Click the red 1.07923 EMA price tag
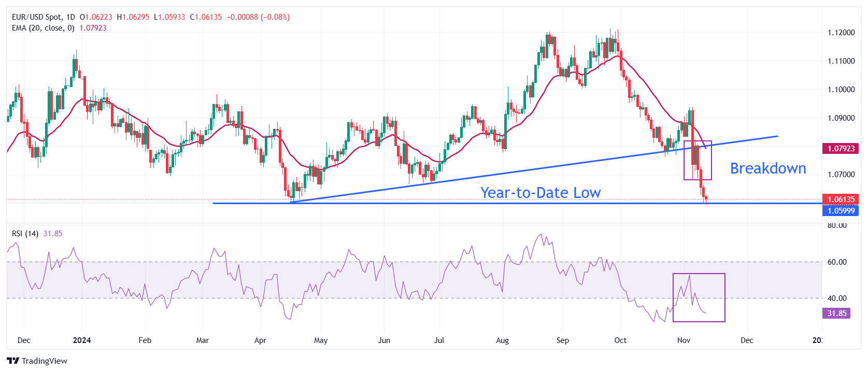 pyautogui.click(x=841, y=149)
